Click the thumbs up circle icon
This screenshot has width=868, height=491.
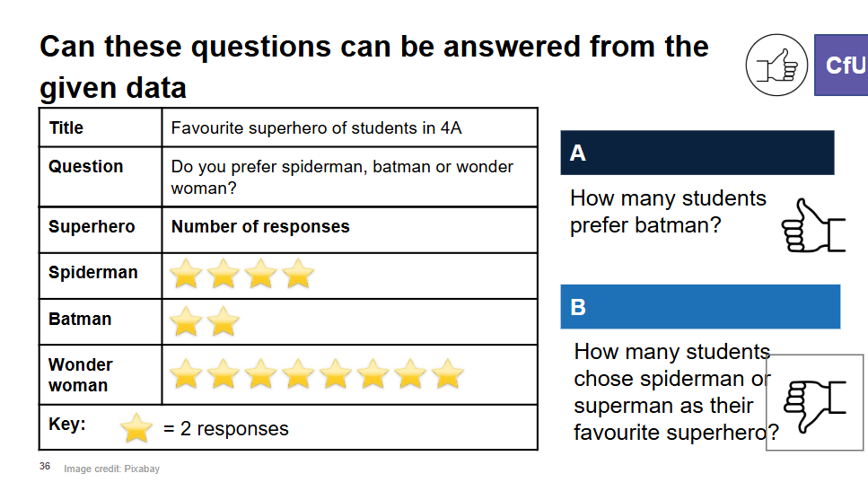pos(776,65)
